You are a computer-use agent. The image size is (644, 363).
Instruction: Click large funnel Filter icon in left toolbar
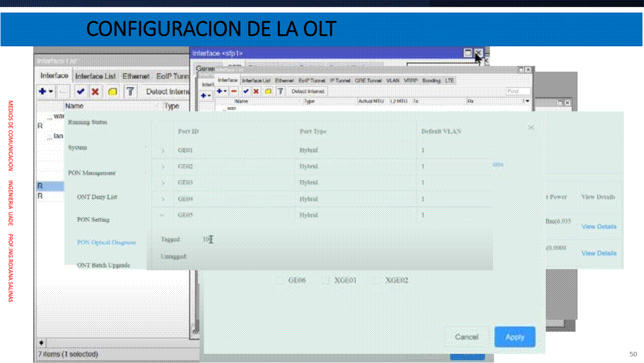click(130, 92)
